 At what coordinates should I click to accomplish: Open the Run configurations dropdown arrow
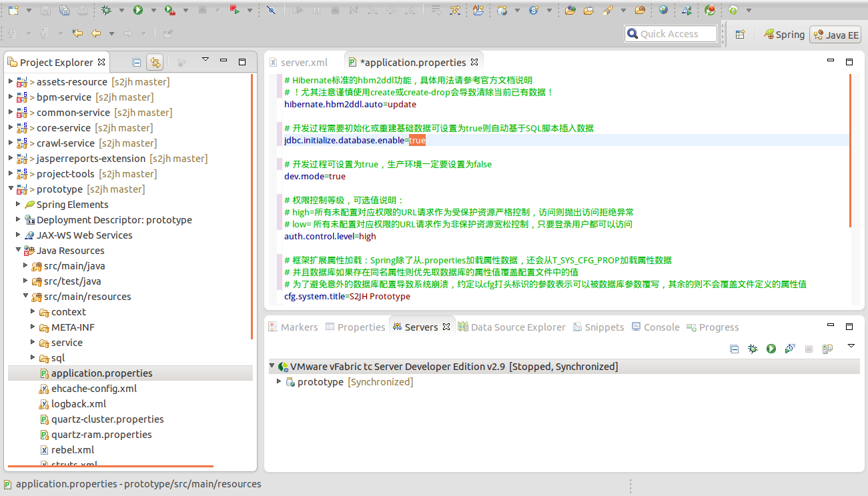[153, 11]
